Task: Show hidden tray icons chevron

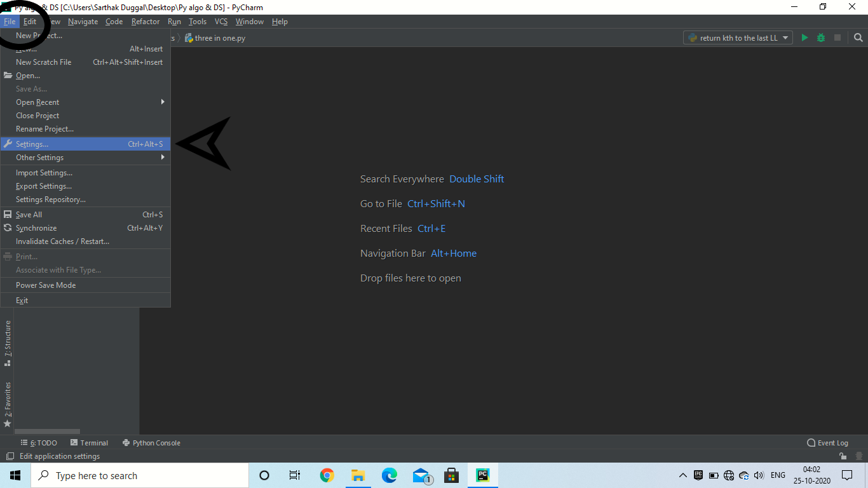Action: point(683,475)
